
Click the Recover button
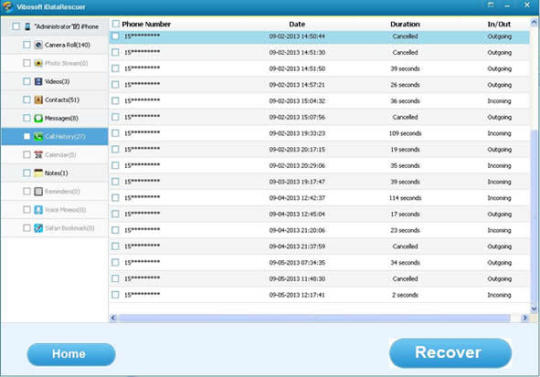pos(450,353)
